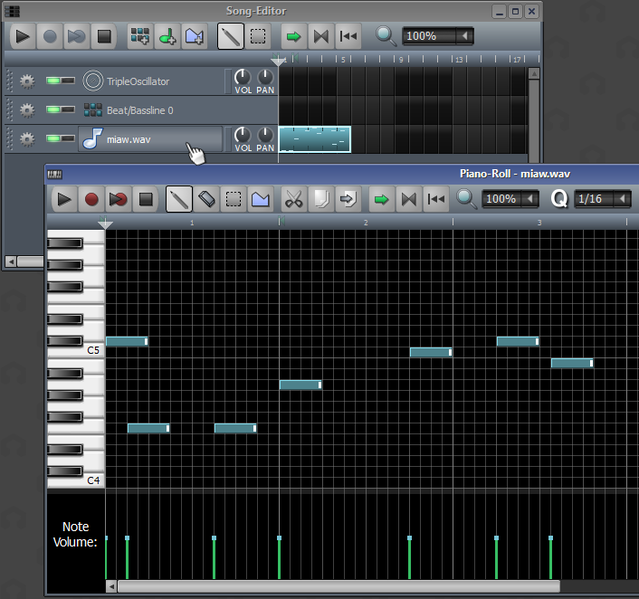The height and width of the screenshot is (599, 639).
Task: Open the Song-Editor 100% zoom dropdown
Action: [x=438, y=36]
